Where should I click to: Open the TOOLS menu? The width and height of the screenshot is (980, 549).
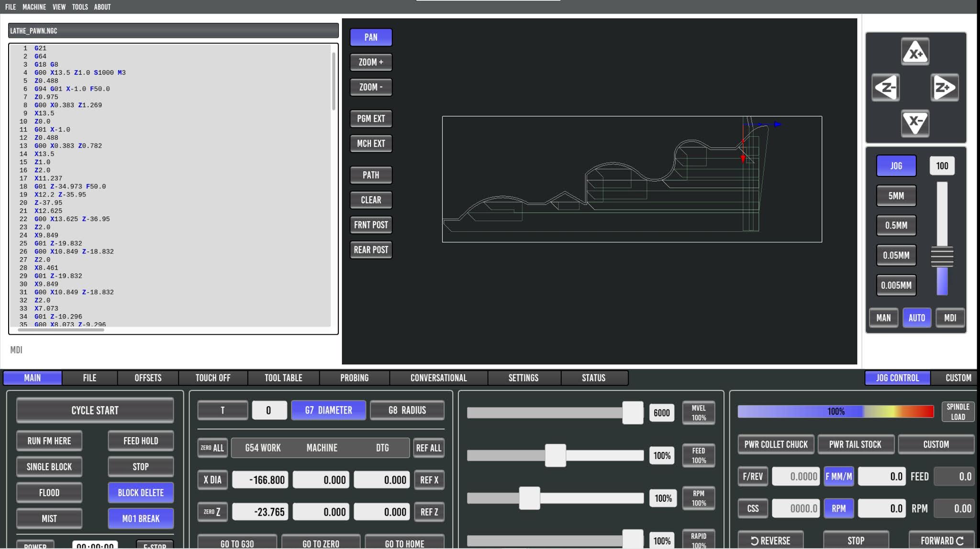coord(79,7)
